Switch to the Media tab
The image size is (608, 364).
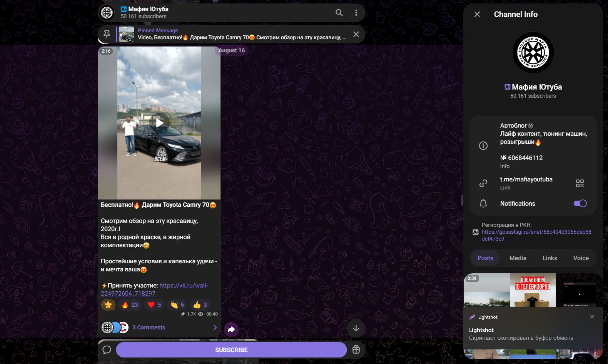pyautogui.click(x=518, y=258)
